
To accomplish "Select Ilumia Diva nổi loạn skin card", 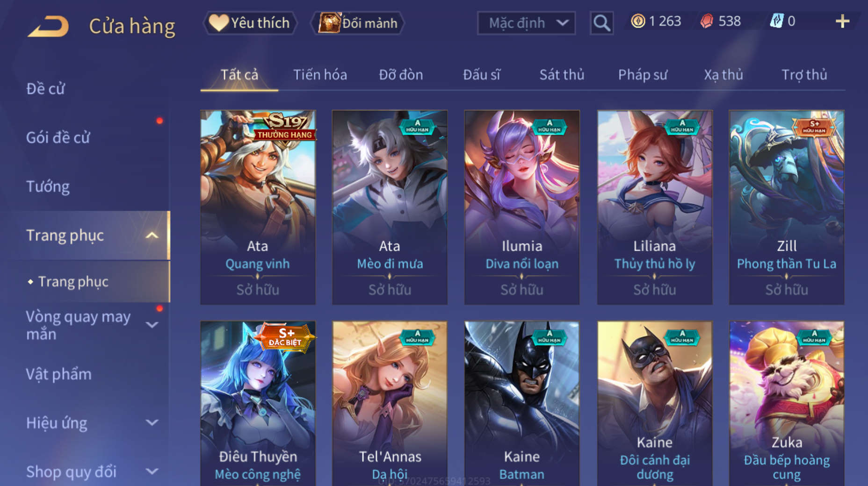I will pyautogui.click(x=522, y=207).
